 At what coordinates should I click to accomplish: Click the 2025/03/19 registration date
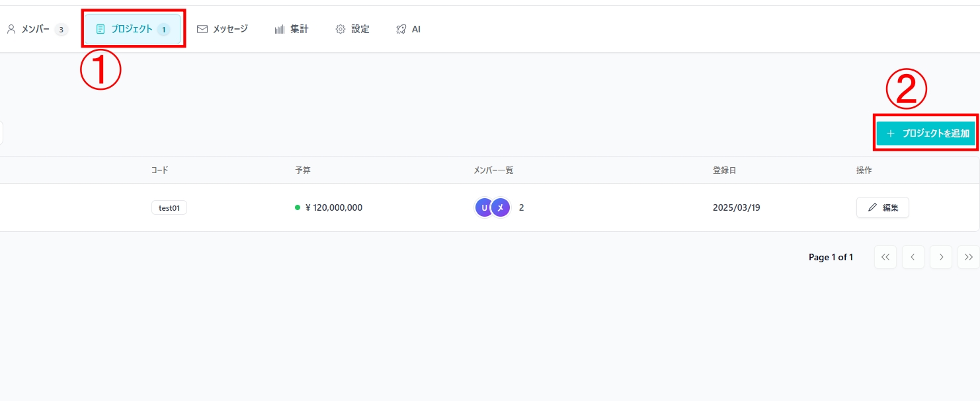[x=737, y=207]
